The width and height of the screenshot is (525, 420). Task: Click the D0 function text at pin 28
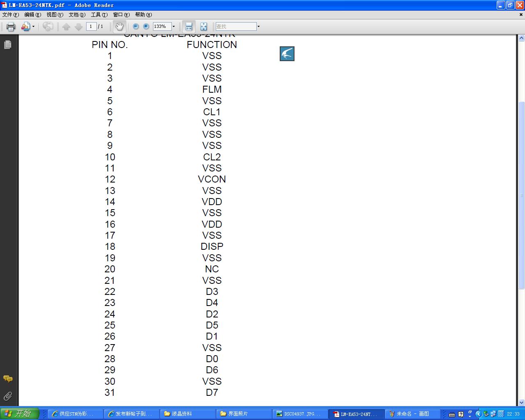click(212, 359)
